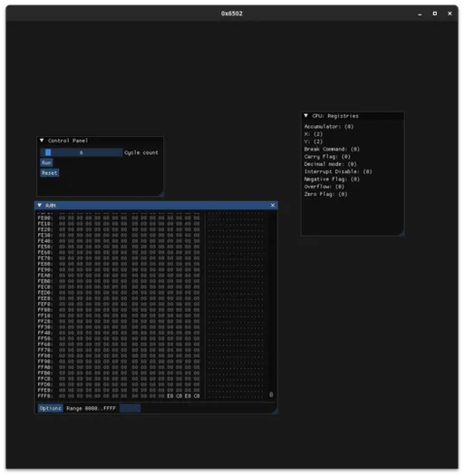Image resolution: width=464 pixels, height=476 pixels.
Task: Click the RAM window vertical scrollbar thumb
Action: pyautogui.click(x=271, y=394)
